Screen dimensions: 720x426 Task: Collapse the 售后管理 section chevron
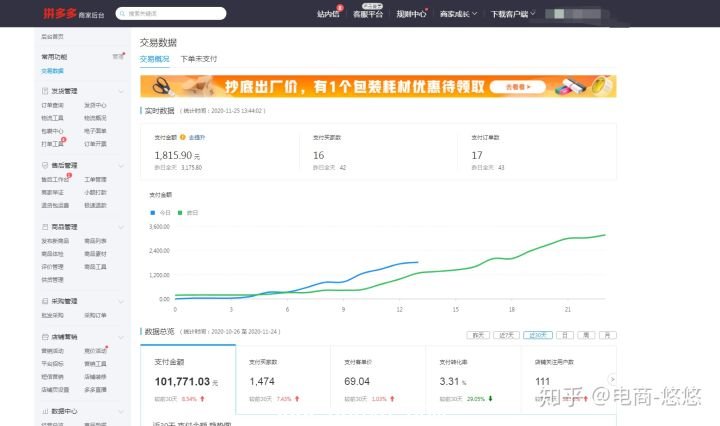click(x=121, y=166)
